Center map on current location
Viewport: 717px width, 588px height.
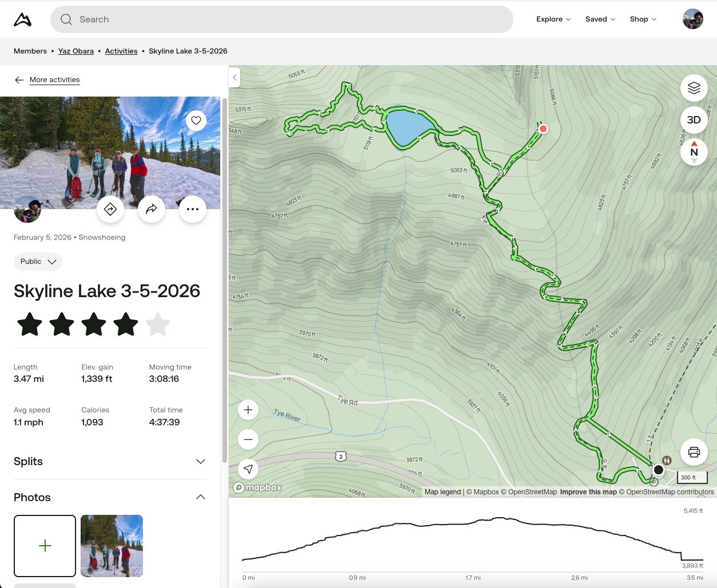pyautogui.click(x=248, y=469)
